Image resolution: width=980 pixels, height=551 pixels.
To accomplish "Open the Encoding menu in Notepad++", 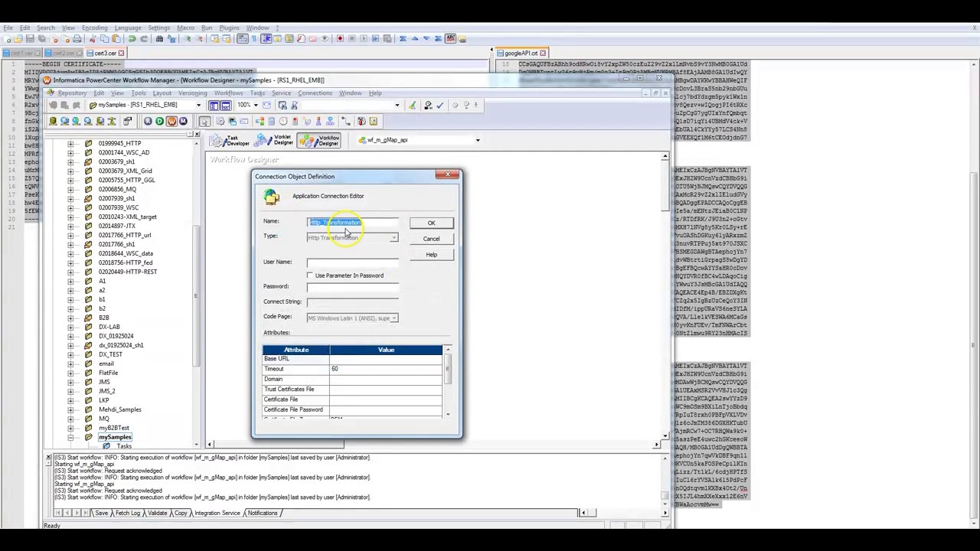I will [95, 28].
